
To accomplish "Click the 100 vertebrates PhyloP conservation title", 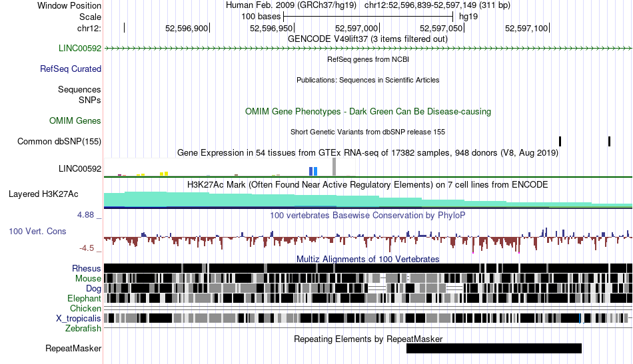I will coord(368,215).
